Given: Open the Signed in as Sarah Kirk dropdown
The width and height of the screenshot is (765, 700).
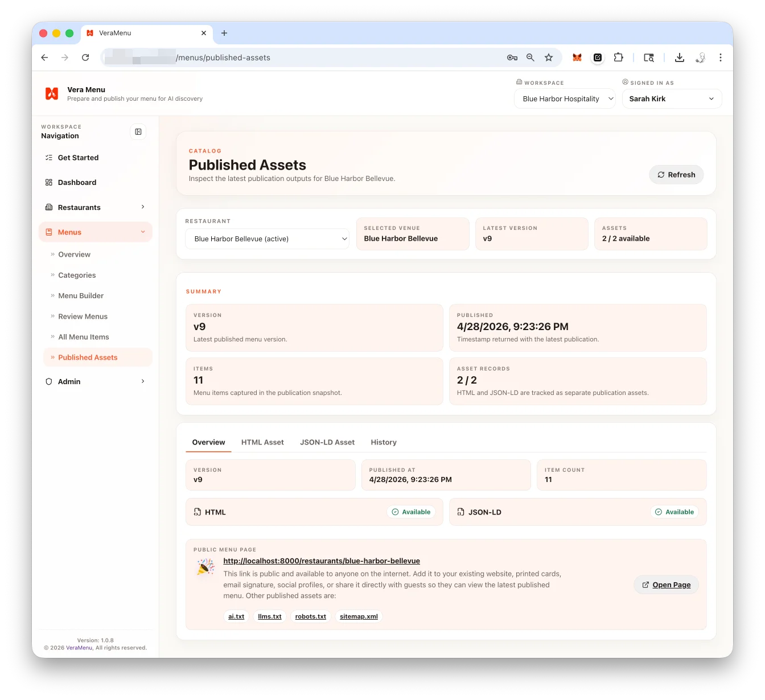Looking at the screenshot, I should (x=672, y=98).
